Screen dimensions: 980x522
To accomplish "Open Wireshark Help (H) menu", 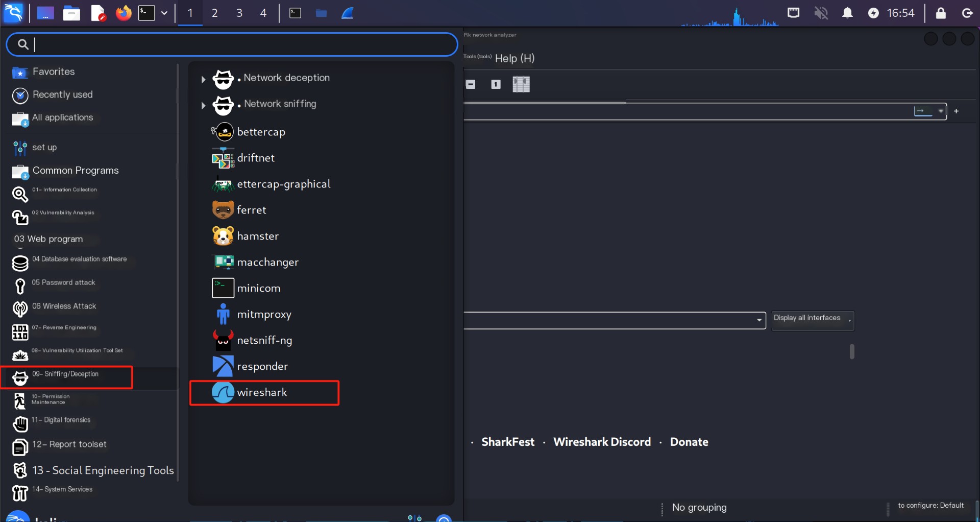I will (x=514, y=58).
